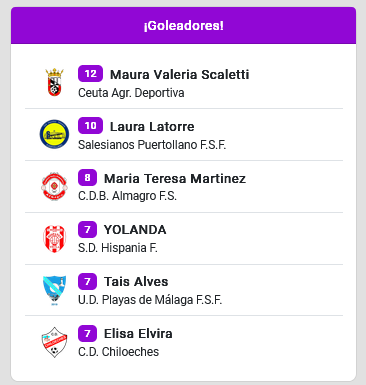The height and width of the screenshot is (385, 366).
Task: Click the 10 goals badge
Action: point(90,126)
